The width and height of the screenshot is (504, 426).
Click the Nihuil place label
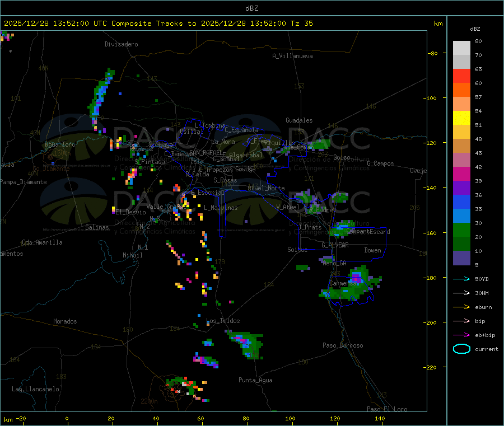(x=132, y=255)
